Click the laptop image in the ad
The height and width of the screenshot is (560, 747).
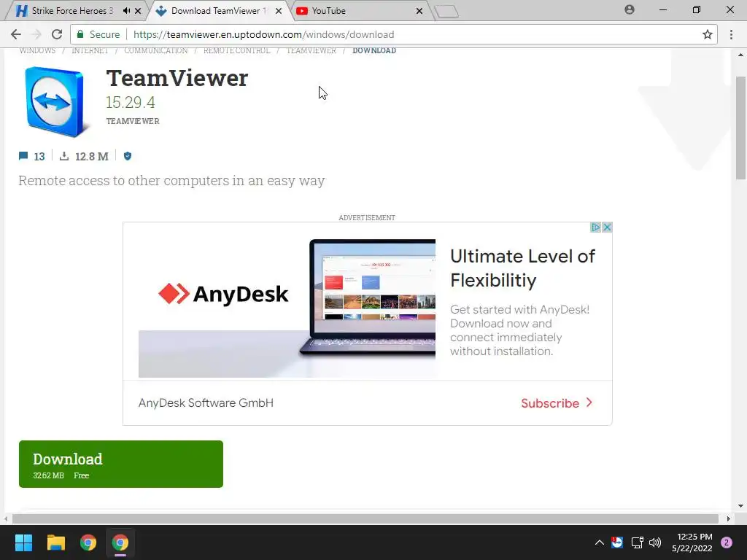pos(367,297)
